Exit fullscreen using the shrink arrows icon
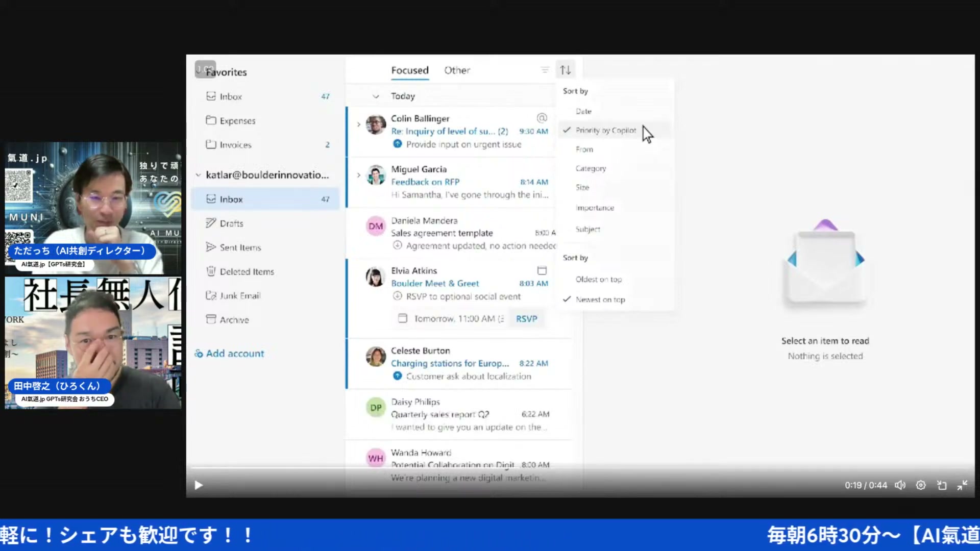This screenshot has height=551, width=980. tap(962, 485)
